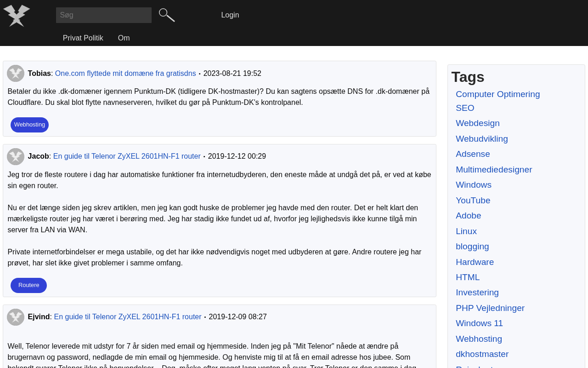The image size is (588, 368).
Task: Open the Windows 11 tag
Action: point(479,323)
